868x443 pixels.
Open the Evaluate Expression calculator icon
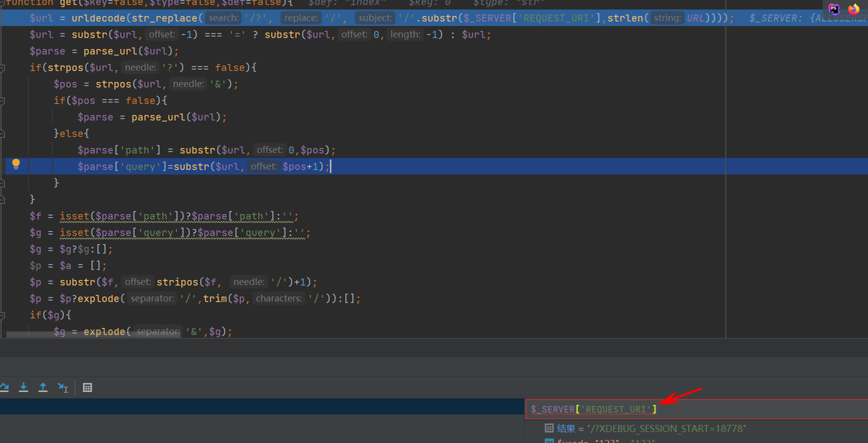click(87, 387)
